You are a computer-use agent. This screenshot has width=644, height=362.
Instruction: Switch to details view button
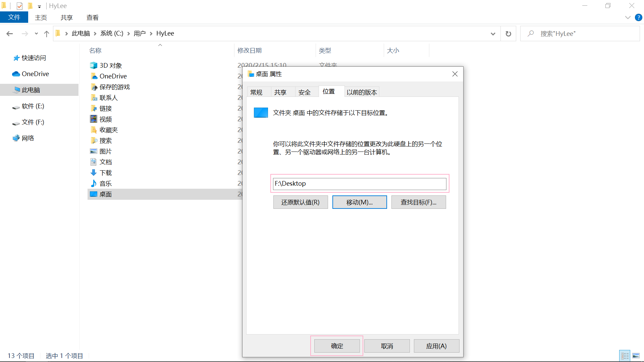625,356
